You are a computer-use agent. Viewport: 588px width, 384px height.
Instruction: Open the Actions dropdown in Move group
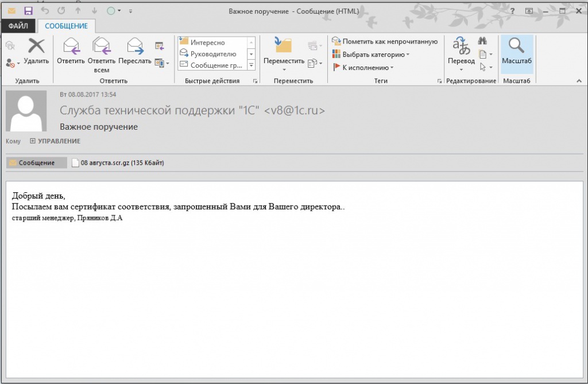tap(315, 63)
